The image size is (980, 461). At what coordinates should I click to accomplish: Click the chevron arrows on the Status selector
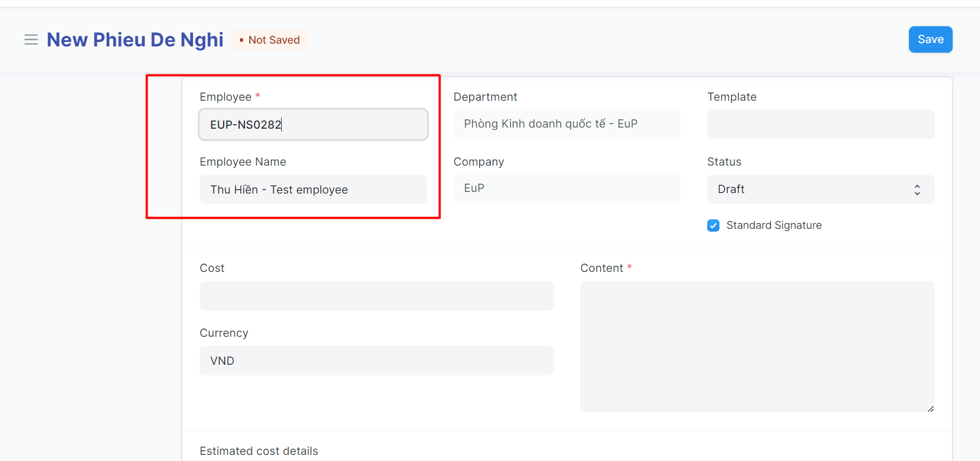pyautogui.click(x=917, y=190)
